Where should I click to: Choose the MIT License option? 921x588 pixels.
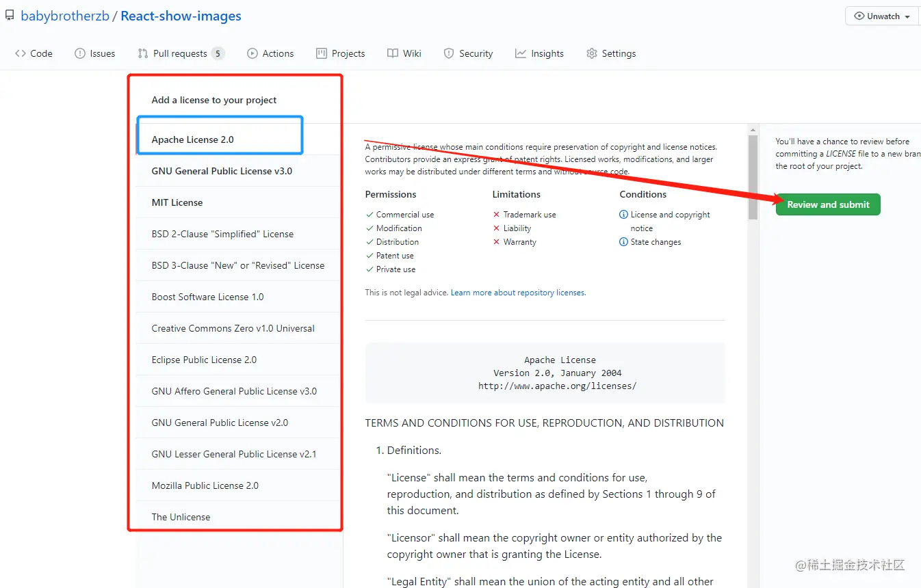(x=238, y=202)
